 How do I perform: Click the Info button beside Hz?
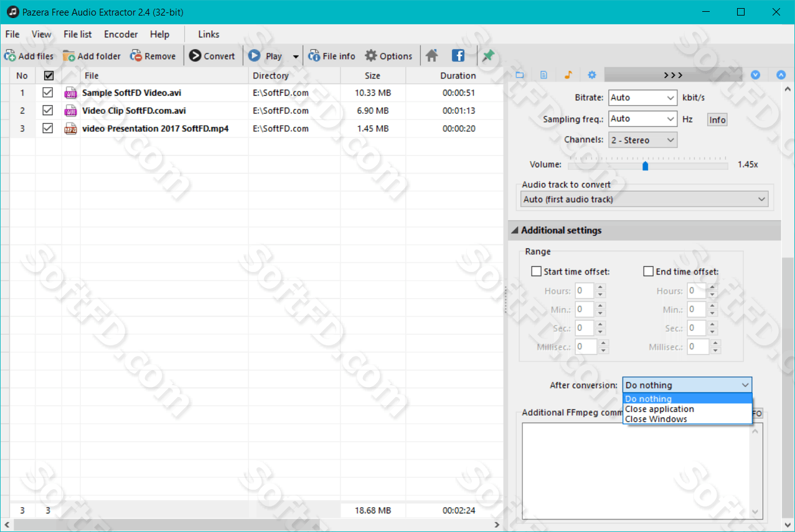717,119
